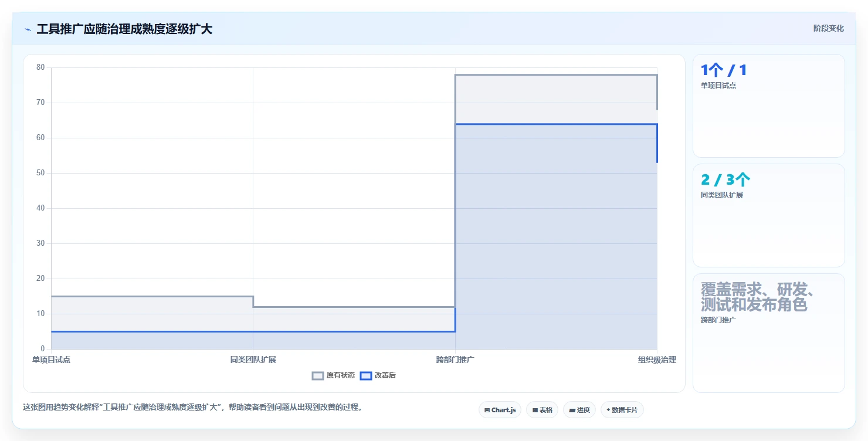Click the 进度 tag

[x=579, y=410]
